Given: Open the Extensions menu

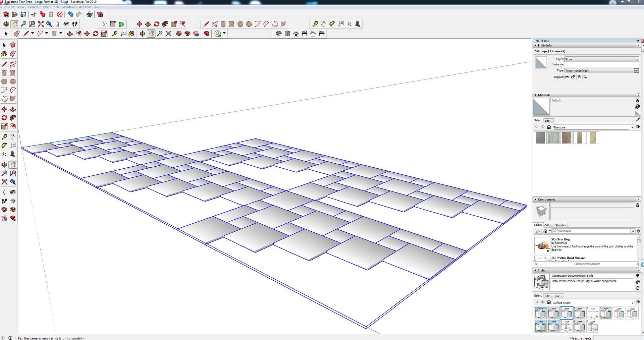Looking at the screenshot, I should pos(84,7).
